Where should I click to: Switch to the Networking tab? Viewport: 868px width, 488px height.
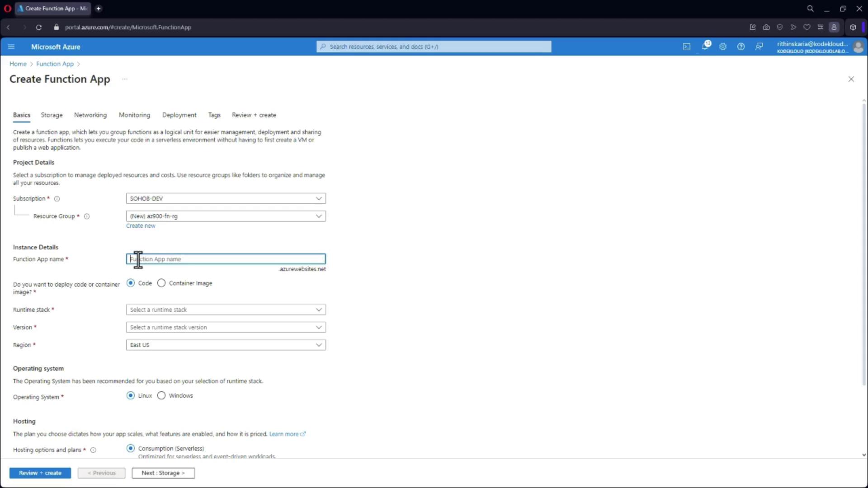(x=90, y=115)
